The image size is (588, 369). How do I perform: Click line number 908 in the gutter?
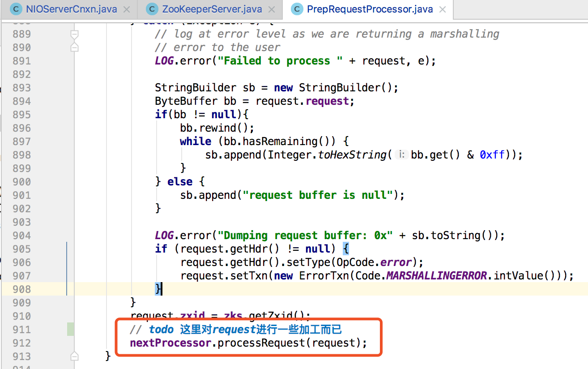coord(22,289)
